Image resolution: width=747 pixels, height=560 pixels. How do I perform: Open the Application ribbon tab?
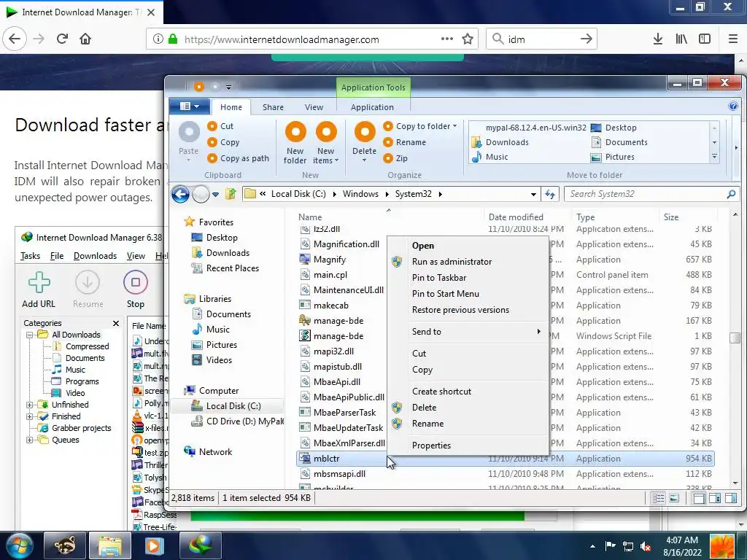(x=372, y=107)
